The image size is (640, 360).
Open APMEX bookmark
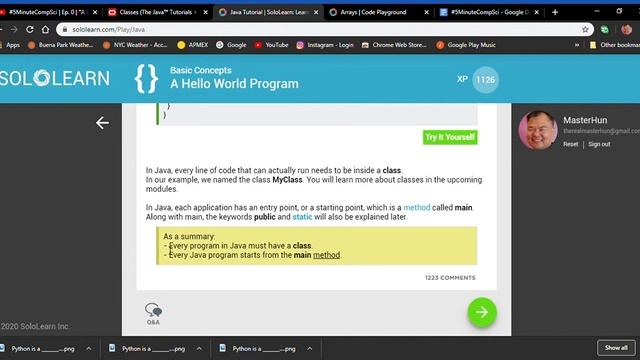pyautogui.click(x=193, y=45)
